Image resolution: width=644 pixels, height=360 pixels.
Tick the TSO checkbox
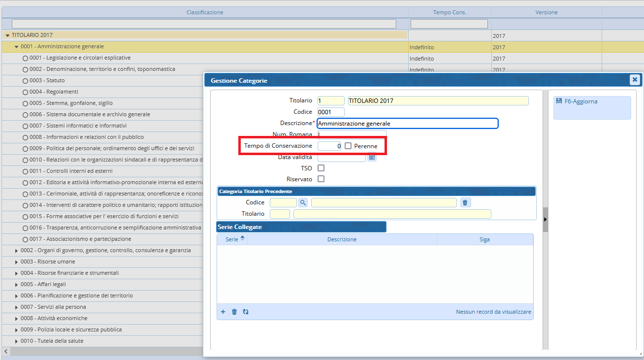321,168
